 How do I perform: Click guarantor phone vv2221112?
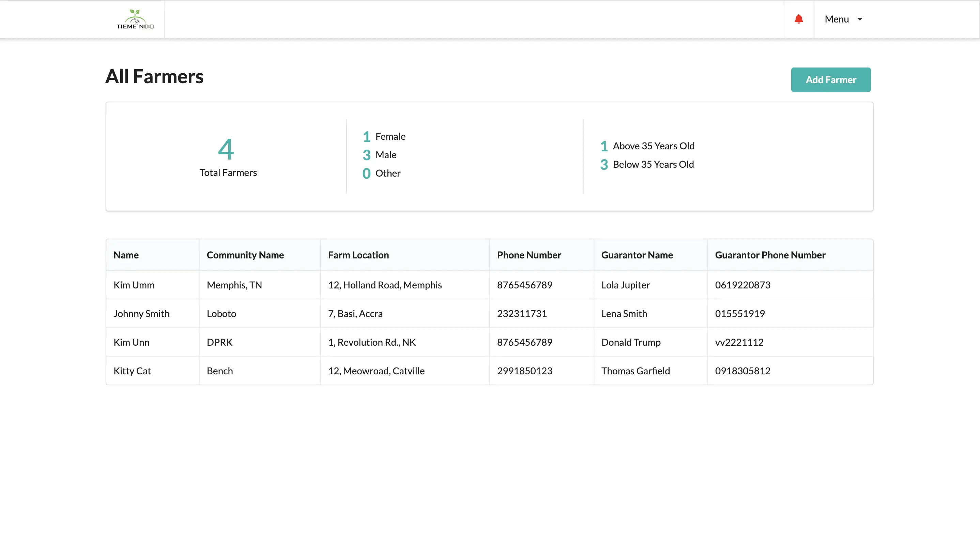point(739,342)
